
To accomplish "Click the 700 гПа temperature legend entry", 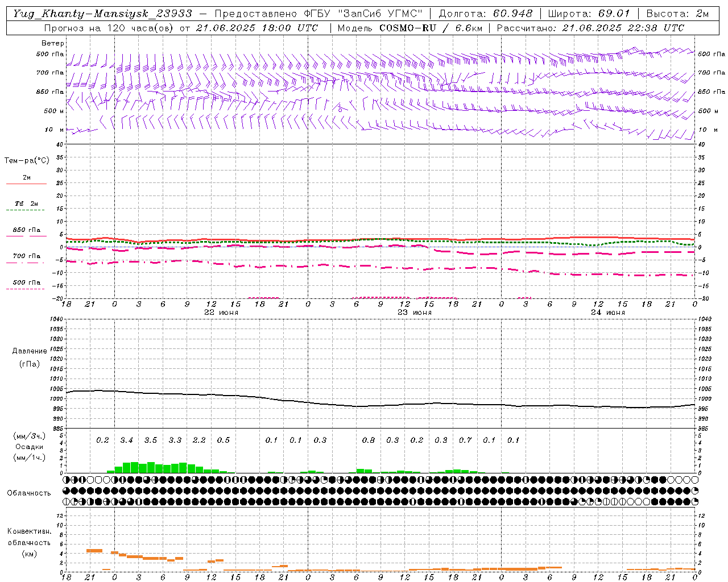I will coord(27,256).
